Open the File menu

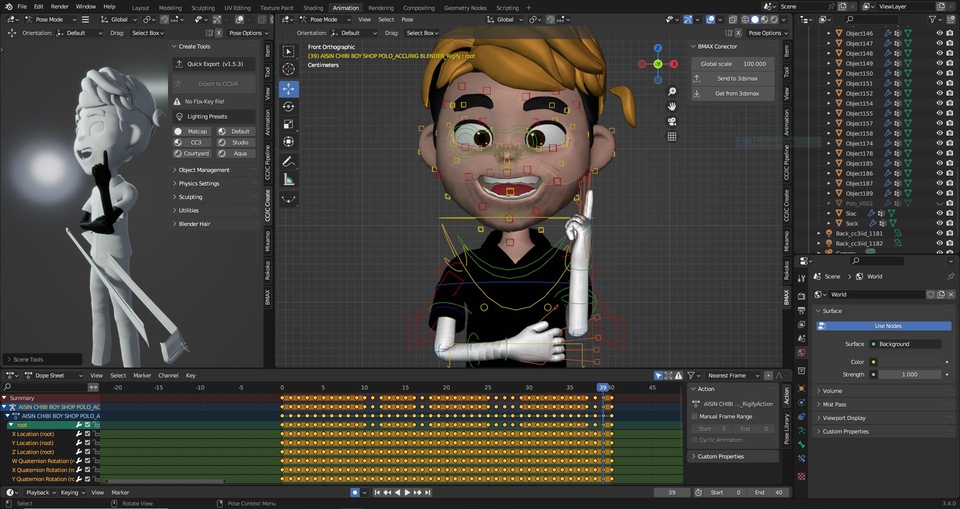(x=22, y=7)
